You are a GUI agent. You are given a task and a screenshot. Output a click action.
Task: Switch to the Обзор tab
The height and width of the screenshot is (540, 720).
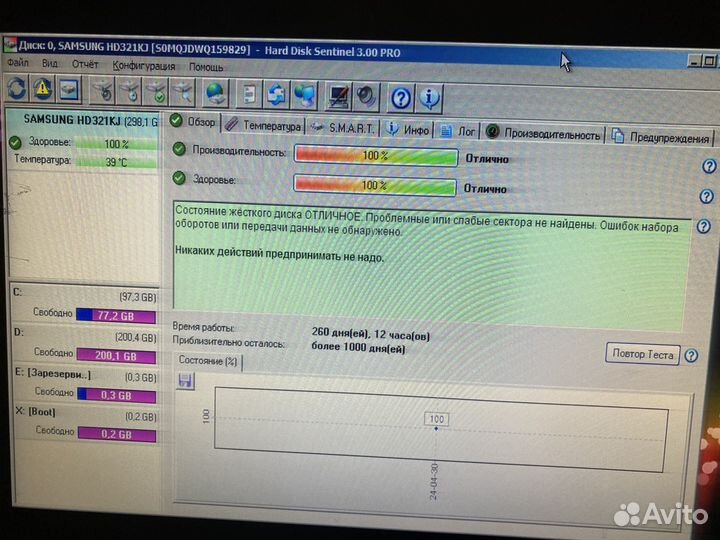click(193, 122)
